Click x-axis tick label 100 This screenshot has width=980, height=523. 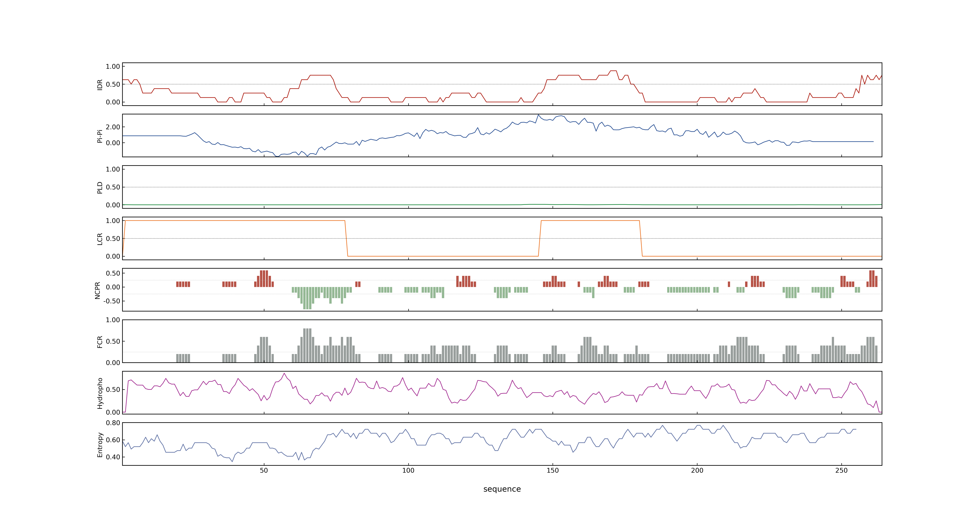(408, 470)
